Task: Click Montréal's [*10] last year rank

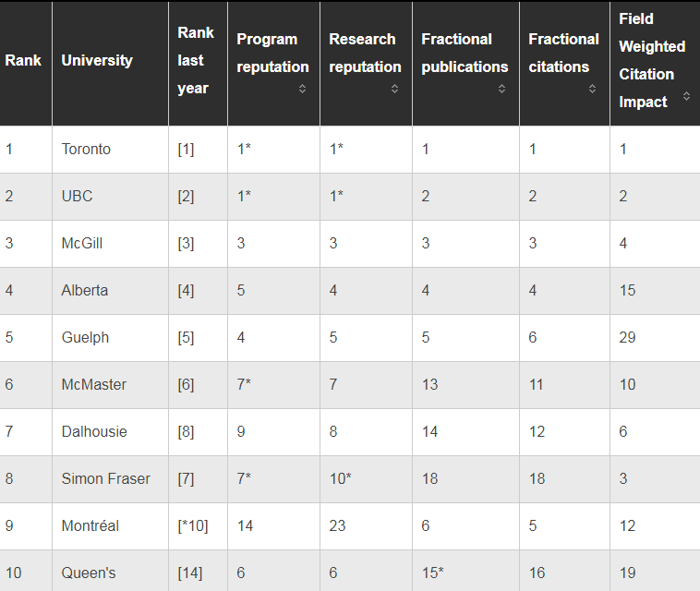Action: (193, 525)
